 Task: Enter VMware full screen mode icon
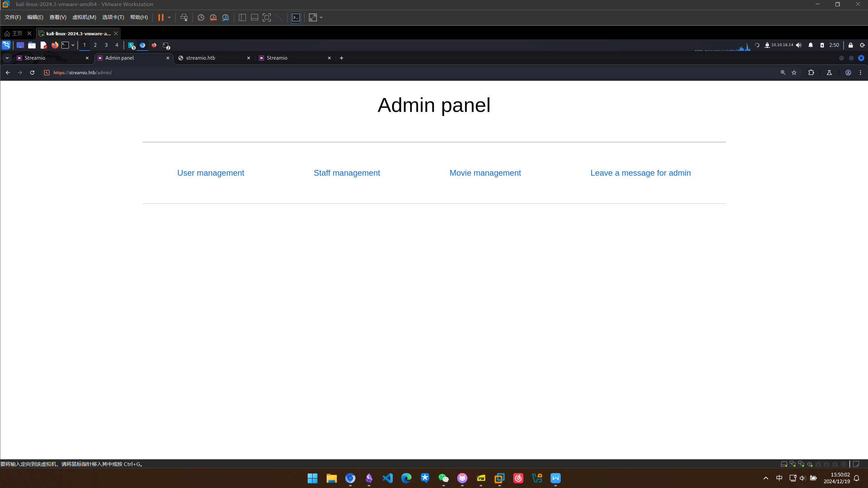(x=267, y=18)
